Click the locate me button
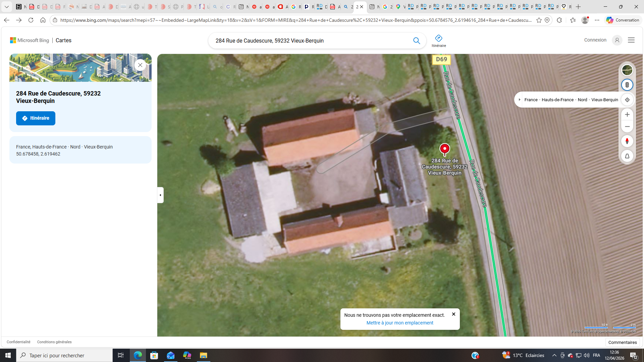 (x=627, y=100)
